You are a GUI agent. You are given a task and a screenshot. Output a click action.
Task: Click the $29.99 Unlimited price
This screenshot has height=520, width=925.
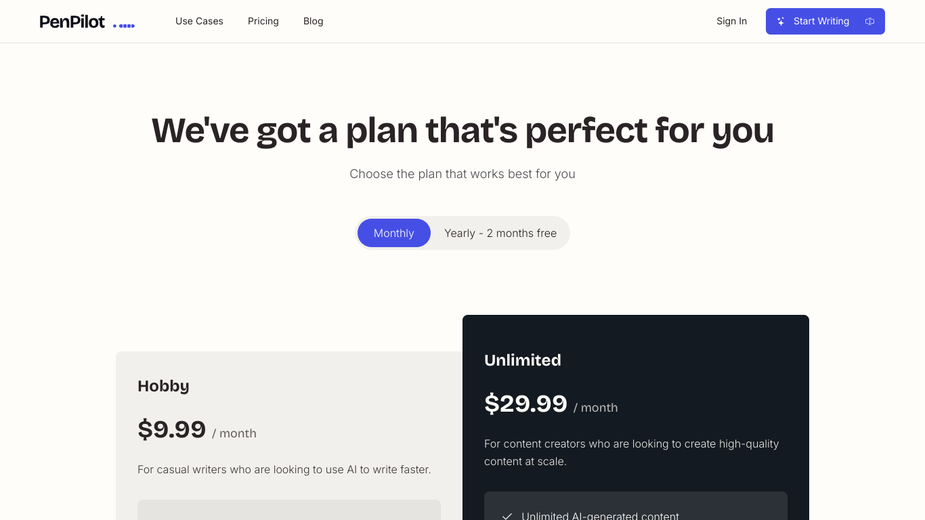[525, 404]
